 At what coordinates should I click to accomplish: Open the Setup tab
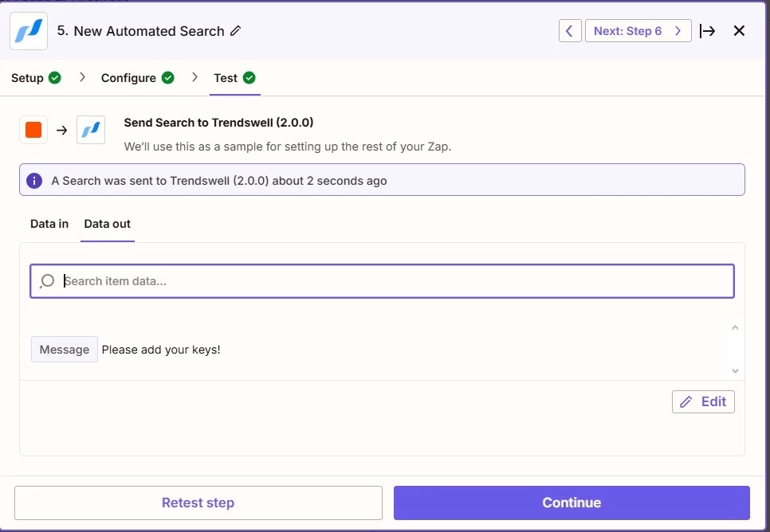click(x=36, y=78)
